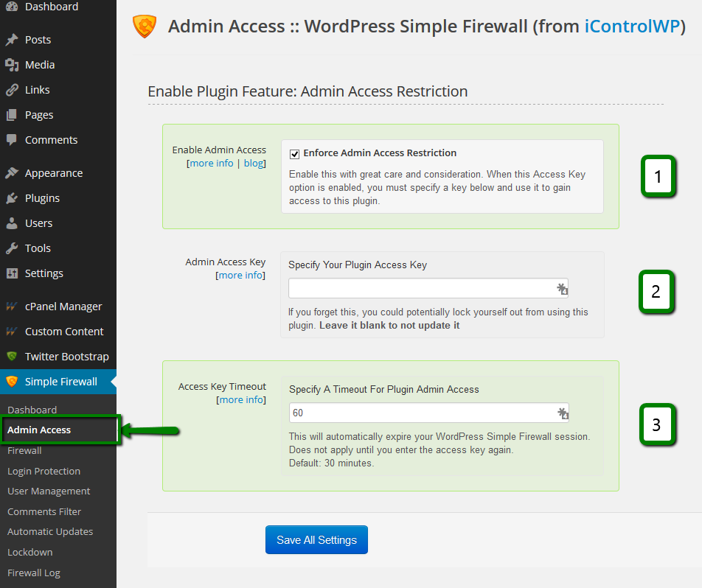Click the Pages icon in the sidebar
The height and width of the screenshot is (588, 702).
(x=12, y=114)
